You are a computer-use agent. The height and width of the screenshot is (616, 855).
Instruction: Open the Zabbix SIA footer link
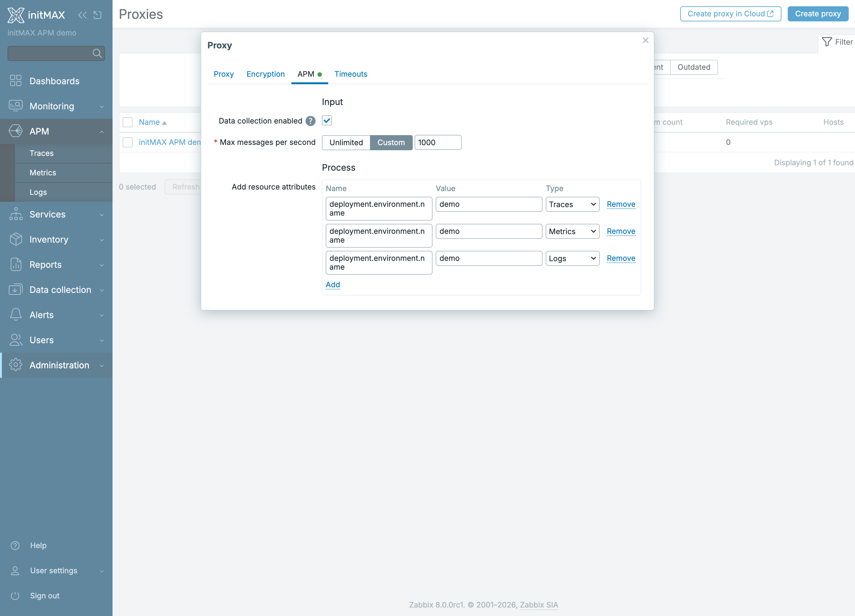coord(539,605)
